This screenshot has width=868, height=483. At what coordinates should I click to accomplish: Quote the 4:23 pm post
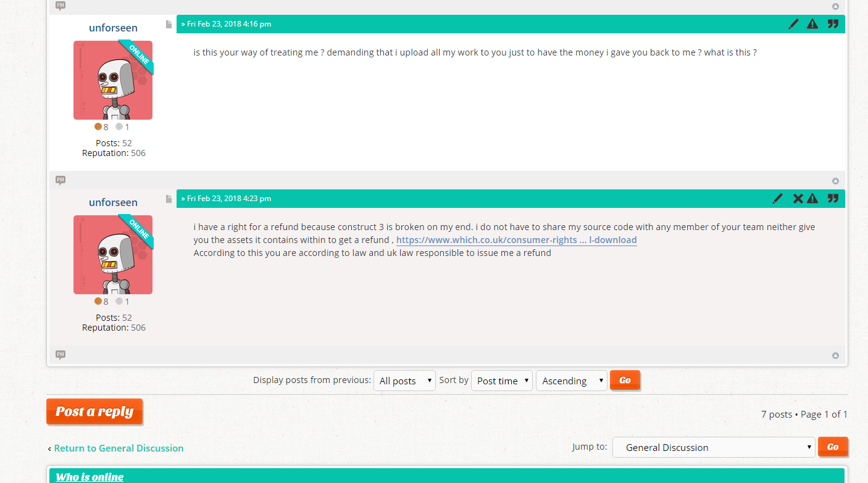[x=833, y=199]
